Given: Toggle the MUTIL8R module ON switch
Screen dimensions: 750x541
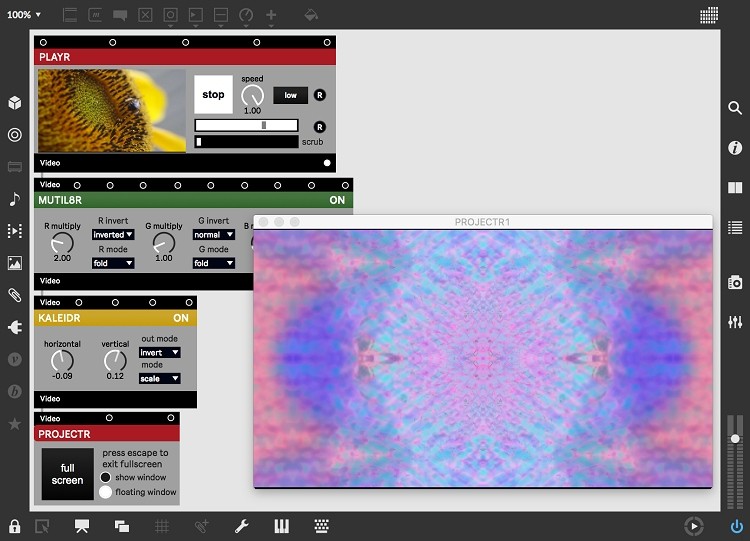Looking at the screenshot, I should point(337,200).
